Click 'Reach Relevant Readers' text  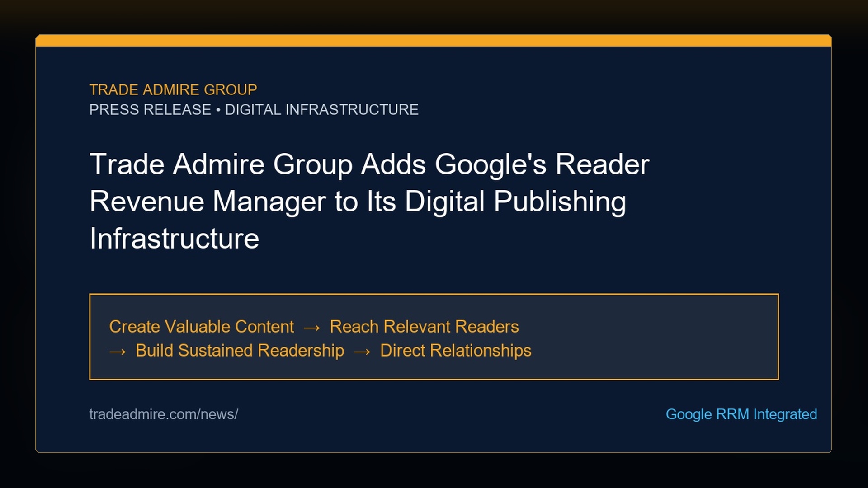click(424, 326)
